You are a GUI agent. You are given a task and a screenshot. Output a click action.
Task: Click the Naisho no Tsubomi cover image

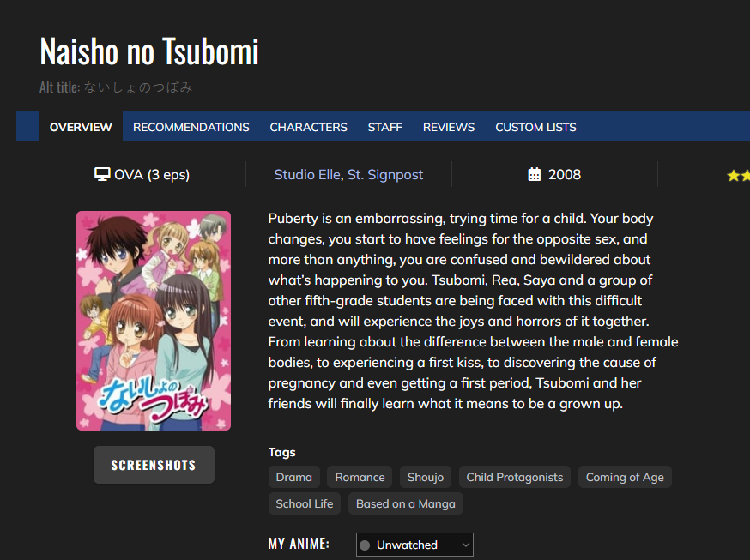point(154,321)
